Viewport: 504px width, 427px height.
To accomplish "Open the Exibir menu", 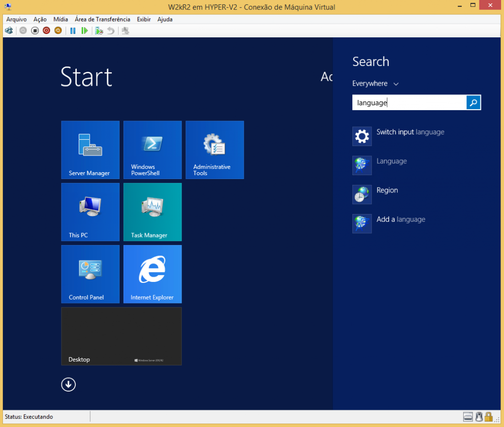I will click(144, 19).
